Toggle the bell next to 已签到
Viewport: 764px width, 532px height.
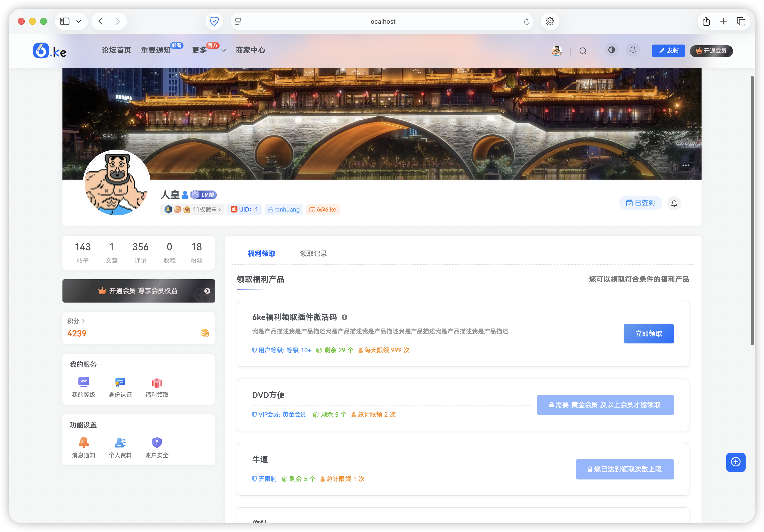pyautogui.click(x=674, y=203)
